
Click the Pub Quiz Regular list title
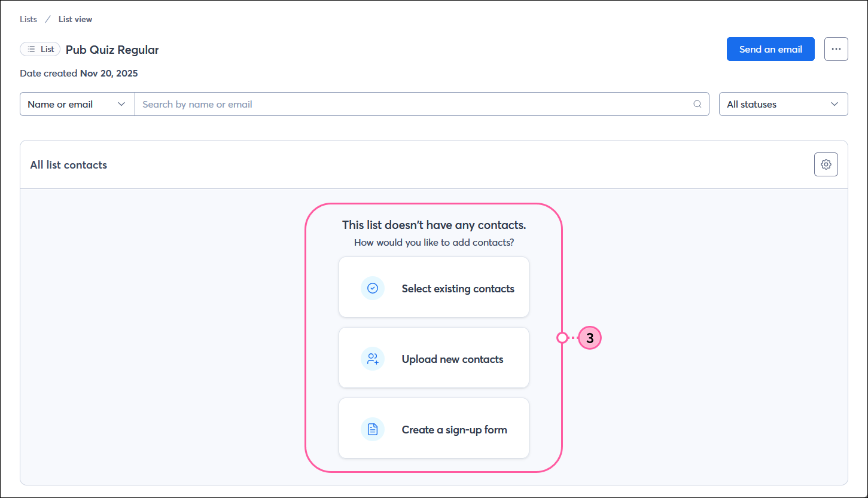(112, 50)
